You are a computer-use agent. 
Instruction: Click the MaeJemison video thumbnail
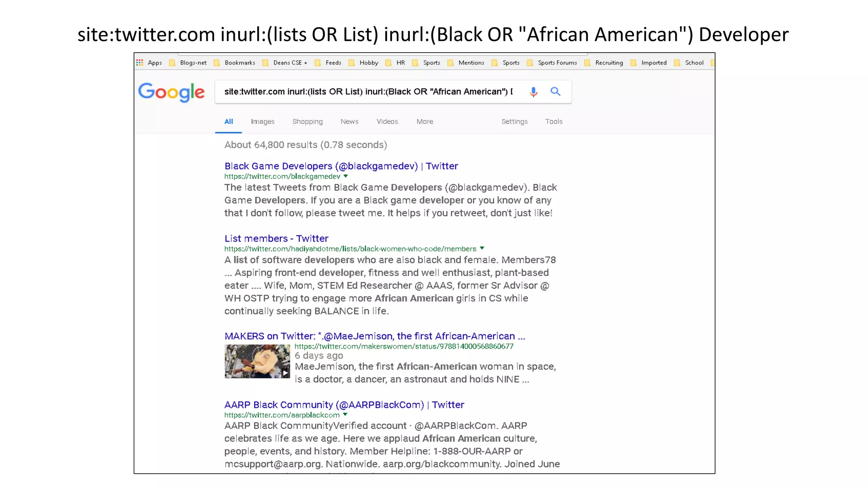[257, 361]
